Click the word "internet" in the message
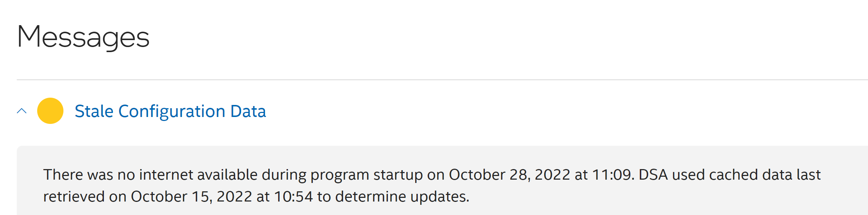868x215 pixels. coord(166,175)
